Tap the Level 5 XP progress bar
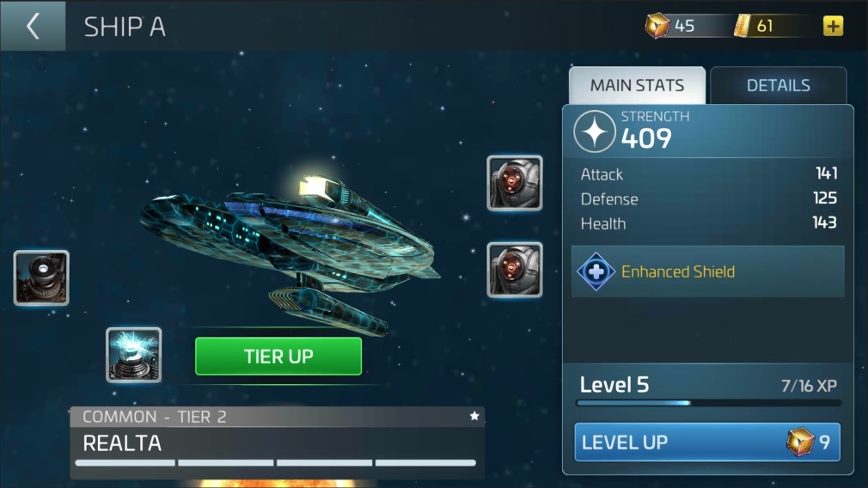 (708, 403)
